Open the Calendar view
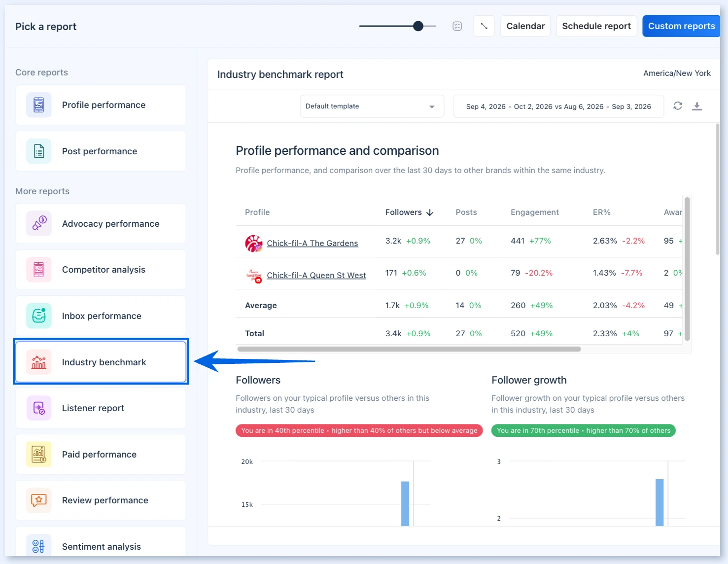The image size is (728, 564). [525, 26]
